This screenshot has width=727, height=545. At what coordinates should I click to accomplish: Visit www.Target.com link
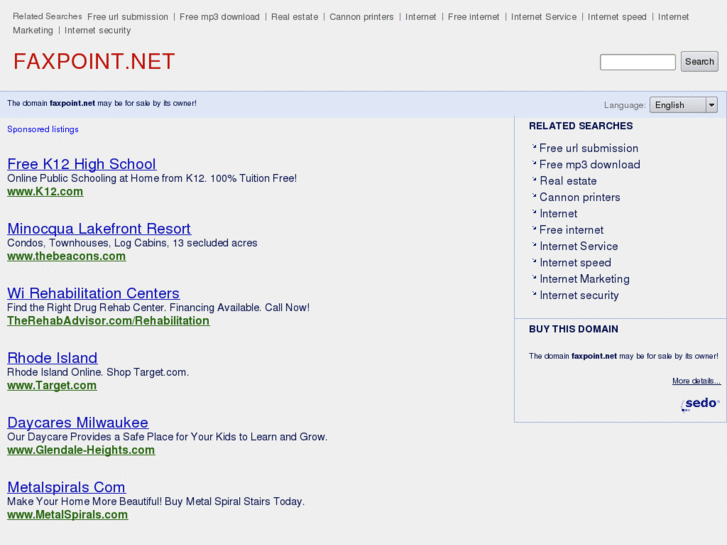pos(52,385)
